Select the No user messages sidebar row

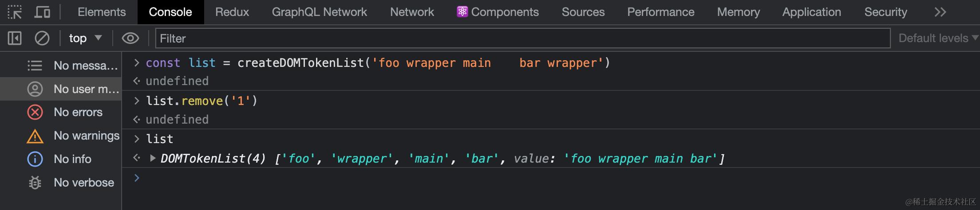pos(61,89)
